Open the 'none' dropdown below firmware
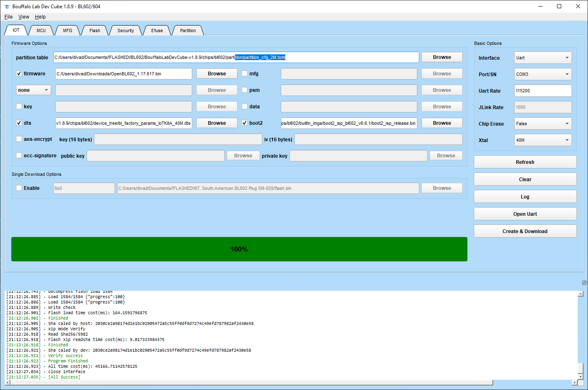Screen dimensions: 588x390 [x=33, y=90]
